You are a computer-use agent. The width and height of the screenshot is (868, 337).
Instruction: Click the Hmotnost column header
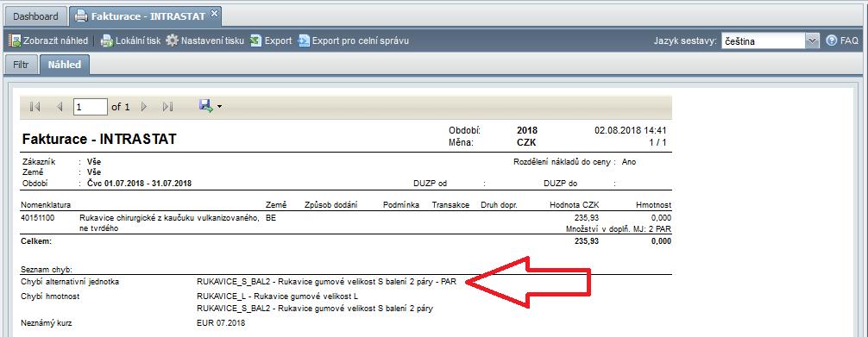tap(653, 205)
